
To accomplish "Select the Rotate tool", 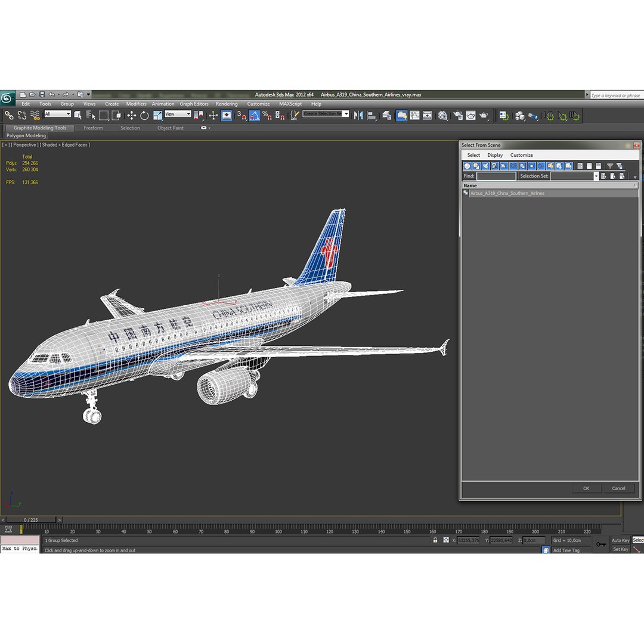I will click(x=144, y=116).
